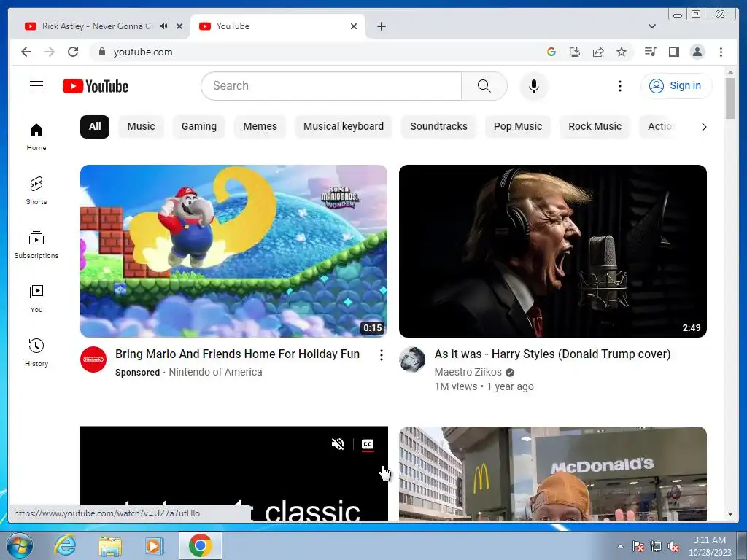The image size is (747, 560).
Task: Open Shorts from the sidebar
Action: point(36,191)
